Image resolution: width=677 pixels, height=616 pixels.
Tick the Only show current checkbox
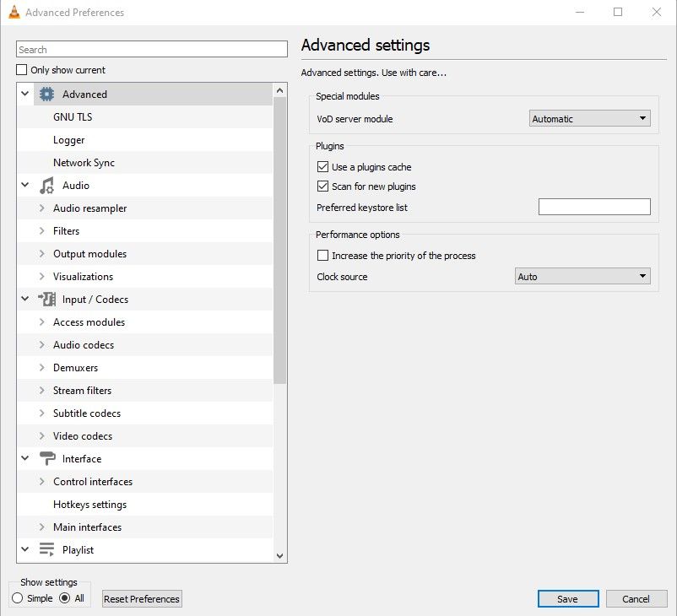(x=22, y=70)
